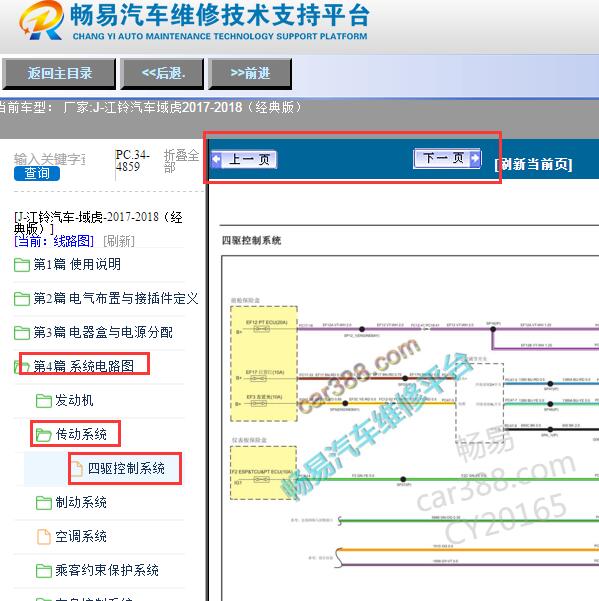The height and width of the screenshot is (601, 599).
Task: Click open-folder icon beside 传动系统
Action: click(44, 435)
